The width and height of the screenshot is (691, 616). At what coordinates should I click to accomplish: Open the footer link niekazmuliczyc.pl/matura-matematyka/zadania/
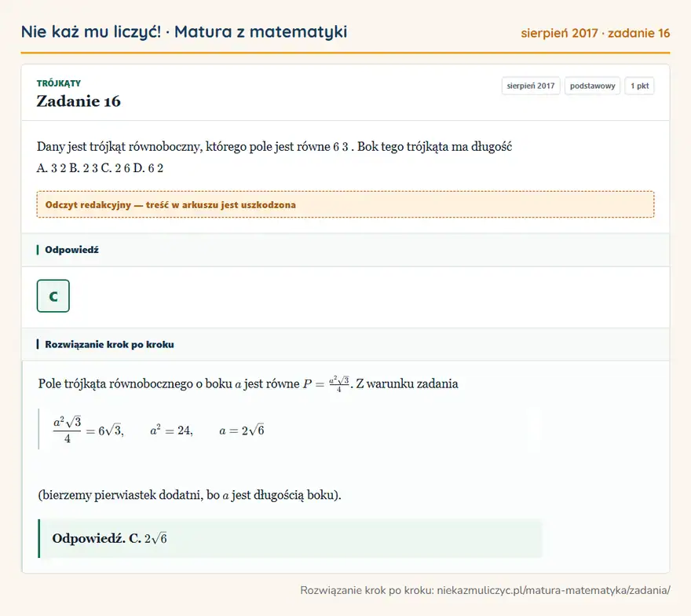tap(554, 590)
